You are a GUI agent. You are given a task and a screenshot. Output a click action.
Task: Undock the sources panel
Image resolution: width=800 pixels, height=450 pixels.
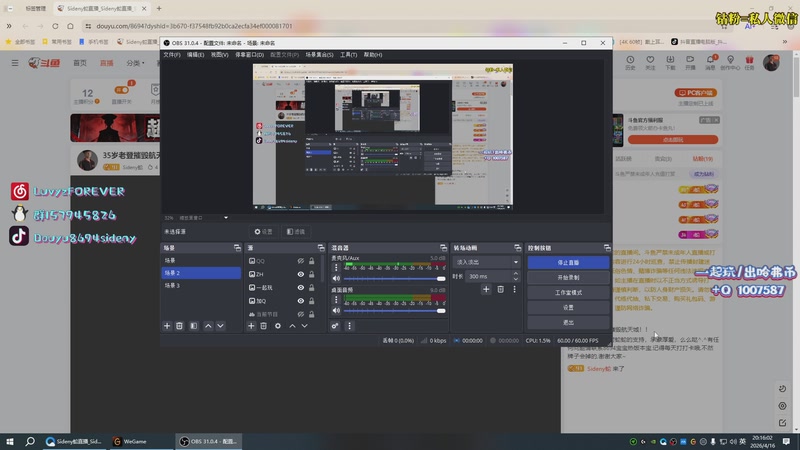pyautogui.click(x=321, y=247)
